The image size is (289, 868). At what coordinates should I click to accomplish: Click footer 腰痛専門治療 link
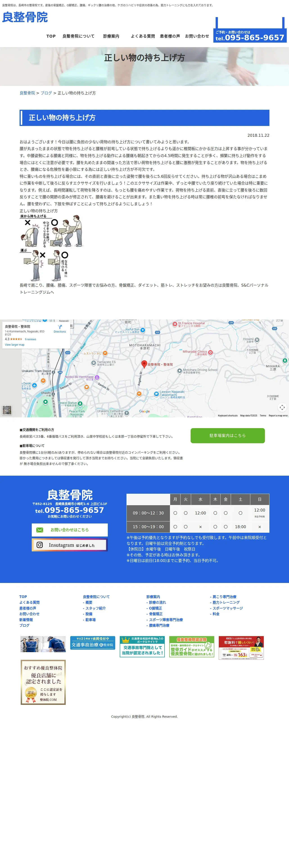tap(158, 625)
